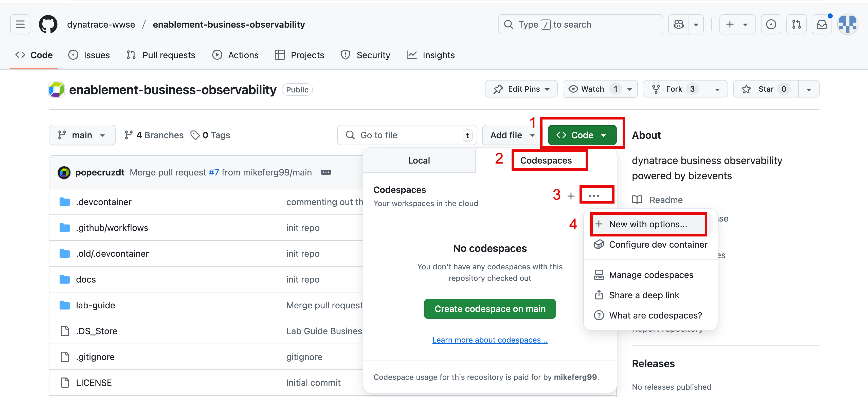Click the Fork button
This screenshot has height=397, width=868.
(675, 89)
